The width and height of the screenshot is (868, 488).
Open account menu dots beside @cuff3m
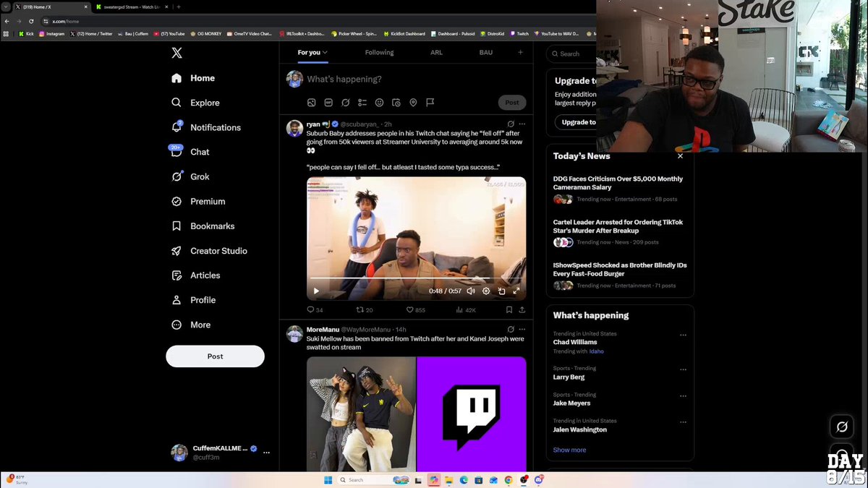266,453
